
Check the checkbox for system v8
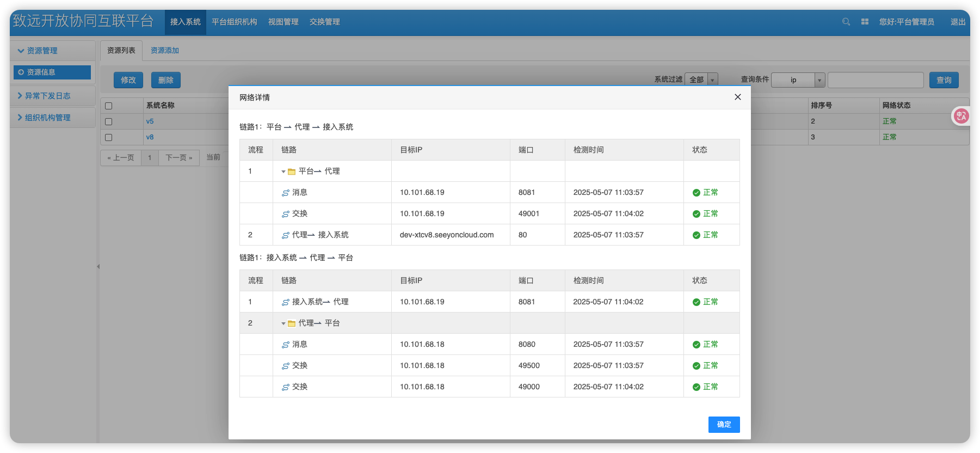(108, 137)
